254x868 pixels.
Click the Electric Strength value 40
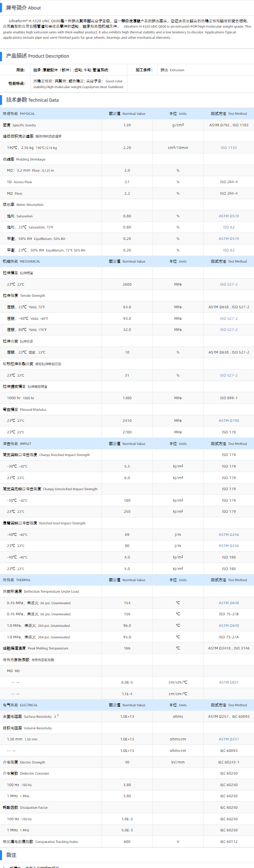[127, 762]
